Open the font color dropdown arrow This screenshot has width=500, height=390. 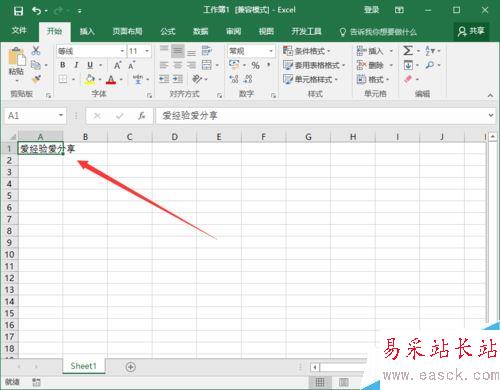point(121,79)
